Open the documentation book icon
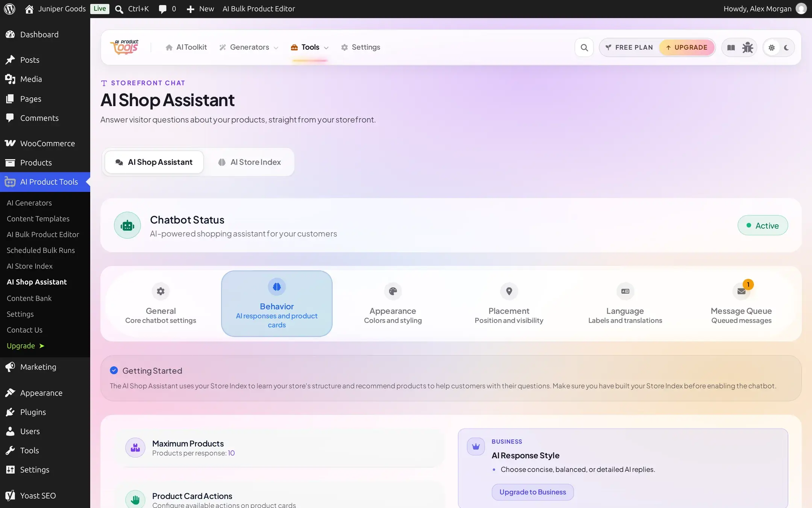Image resolution: width=812 pixels, height=508 pixels. click(x=731, y=47)
